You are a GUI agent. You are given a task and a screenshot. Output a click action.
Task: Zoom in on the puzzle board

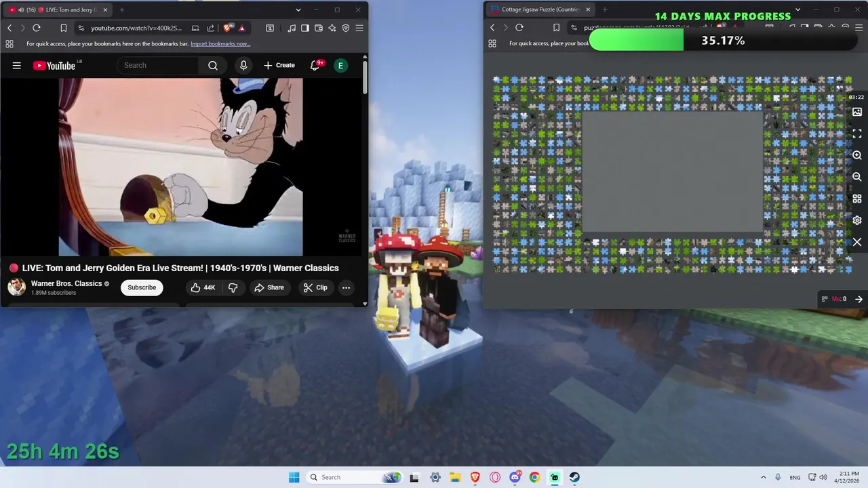[857, 155]
